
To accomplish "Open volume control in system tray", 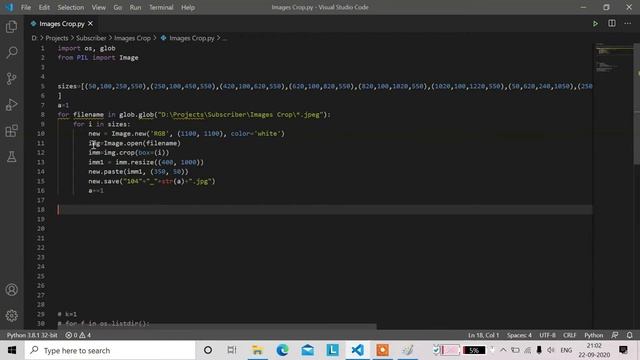I will coord(550,350).
